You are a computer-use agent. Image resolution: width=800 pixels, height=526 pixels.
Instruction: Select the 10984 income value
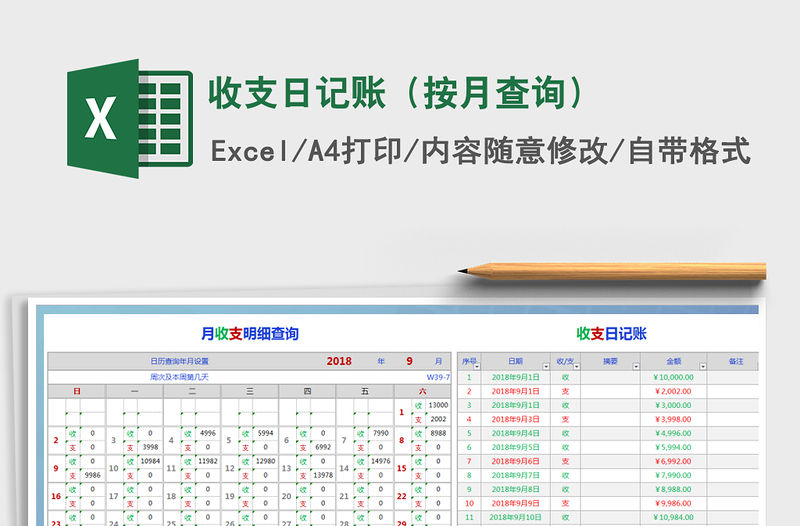[150, 461]
